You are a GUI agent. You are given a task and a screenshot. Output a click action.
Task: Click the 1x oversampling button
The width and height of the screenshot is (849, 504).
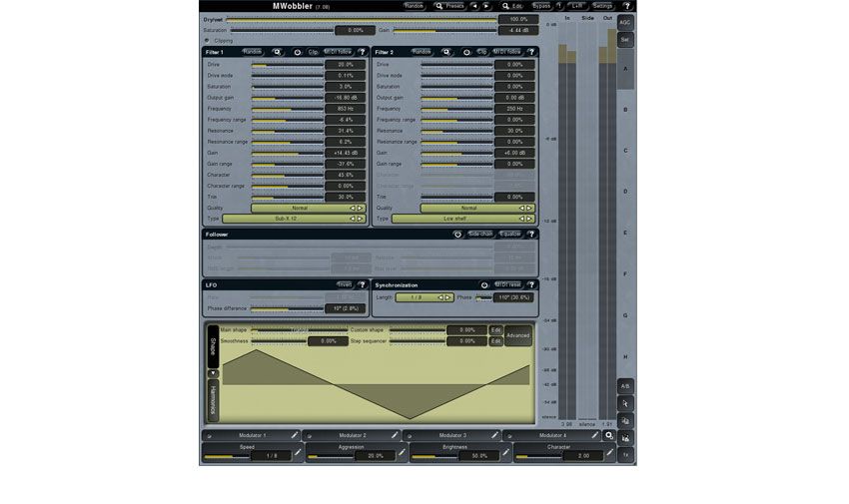click(625, 455)
